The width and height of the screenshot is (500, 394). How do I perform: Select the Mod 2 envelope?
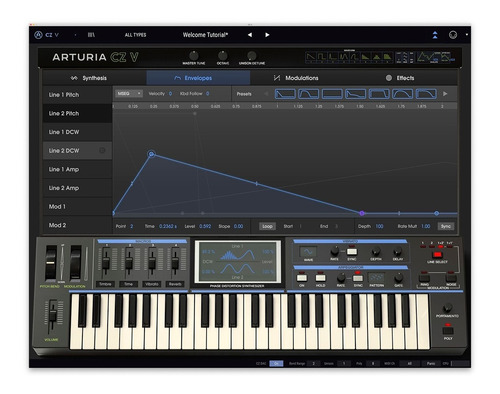click(x=77, y=225)
